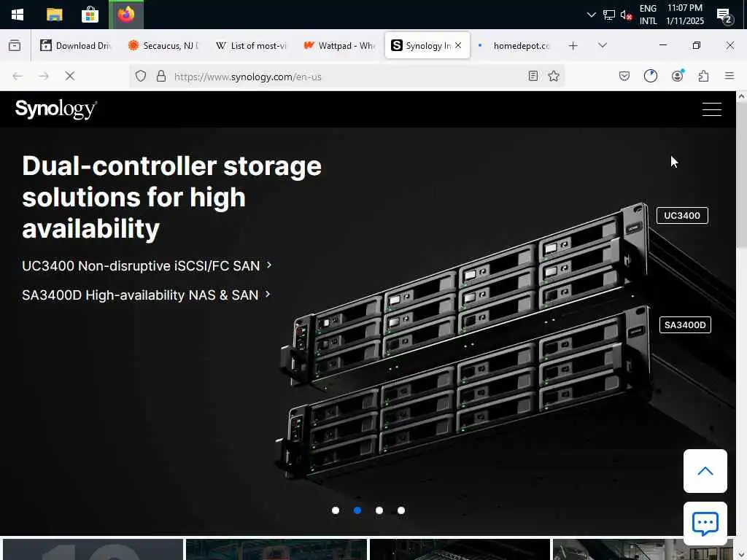Open the notification center icon
The width and height of the screenshot is (747, 560).
(724, 16)
